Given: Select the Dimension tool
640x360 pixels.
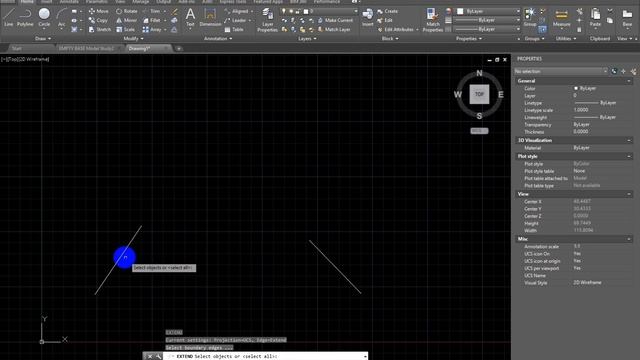Looking at the screenshot, I should click(x=210, y=18).
